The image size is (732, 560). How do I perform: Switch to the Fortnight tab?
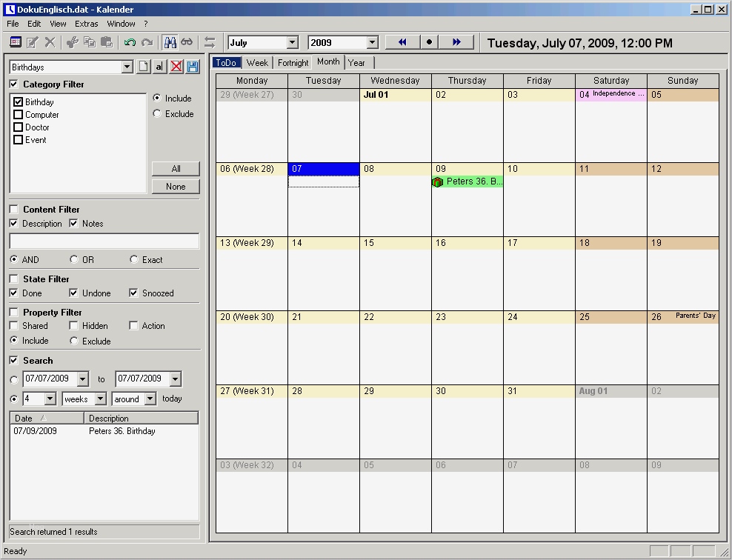coord(293,62)
